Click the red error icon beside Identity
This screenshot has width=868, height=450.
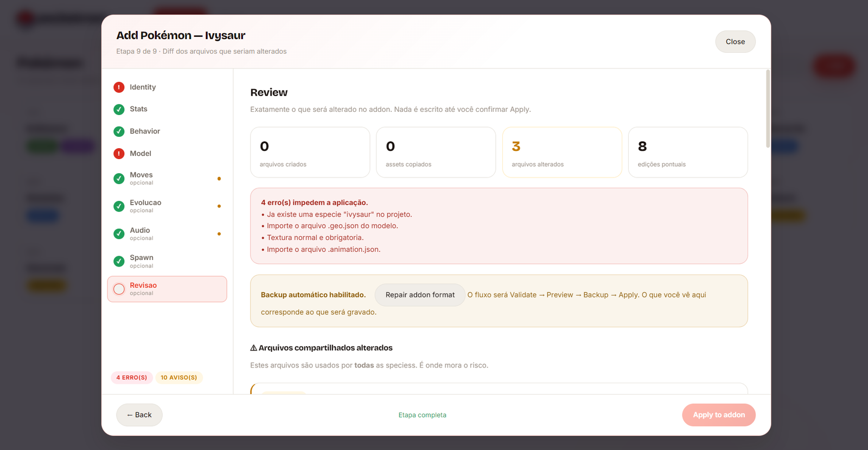tap(119, 87)
